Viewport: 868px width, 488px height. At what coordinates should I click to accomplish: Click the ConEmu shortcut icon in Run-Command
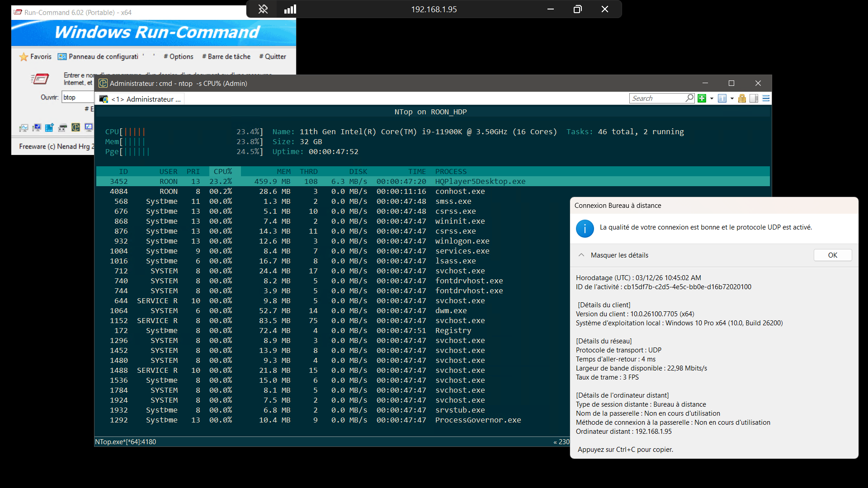[75, 127]
